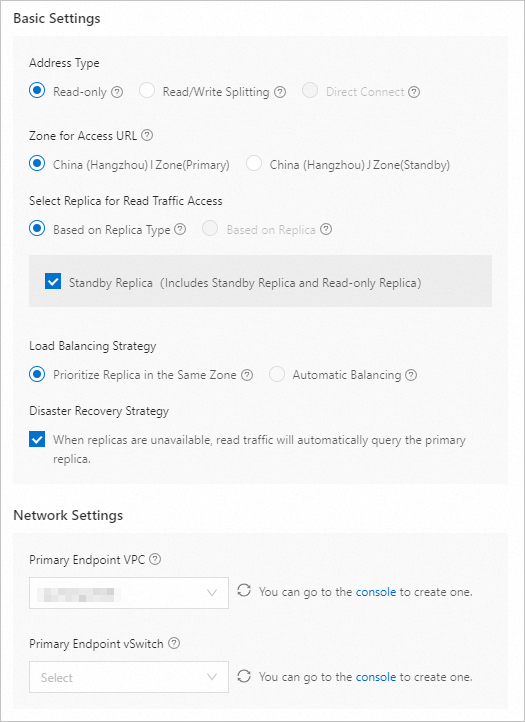The image size is (525, 722).
Task: Click help icon beside Read/Write Splitting
Action: pyautogui.click(x=280, y=92)
